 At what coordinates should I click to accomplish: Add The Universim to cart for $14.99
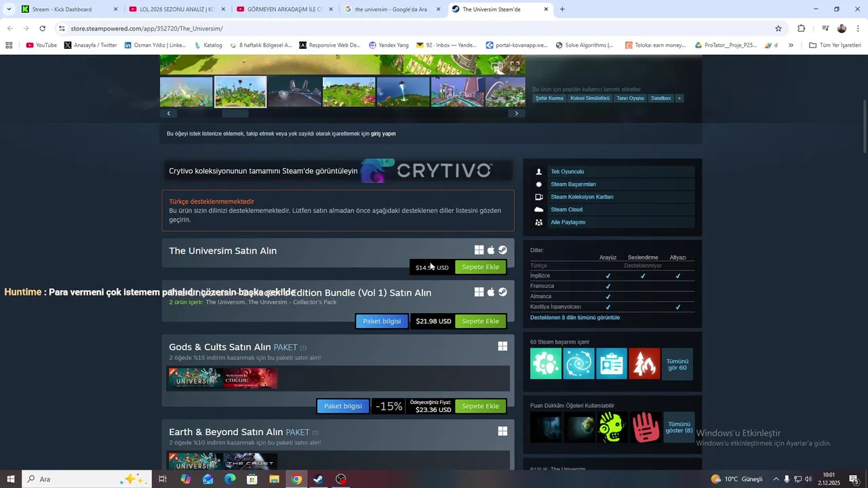[x=480, y=267]
